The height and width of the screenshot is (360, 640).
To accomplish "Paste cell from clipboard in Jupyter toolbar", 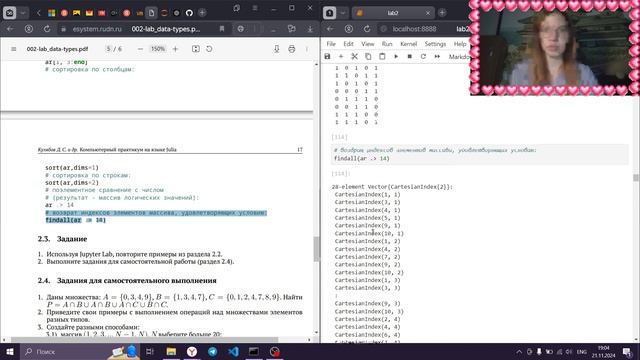I will tap(382, 56).
